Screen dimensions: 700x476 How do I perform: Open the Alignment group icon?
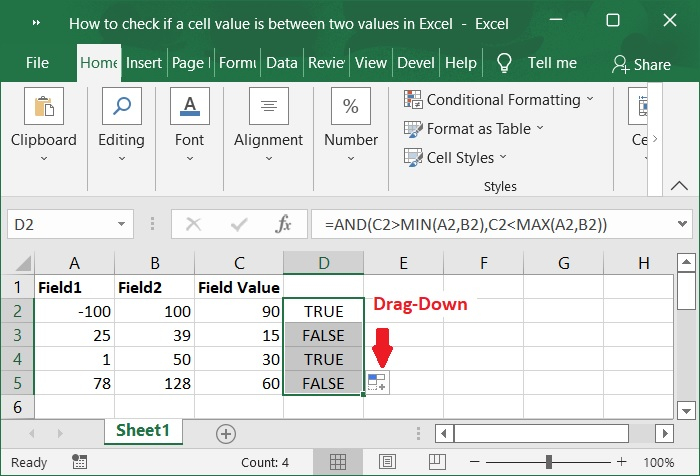pyautogui.click(x=269, y=106)
